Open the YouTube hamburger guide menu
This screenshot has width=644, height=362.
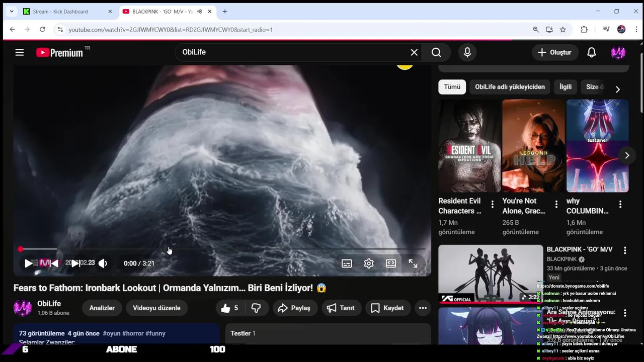pos(20,52)
